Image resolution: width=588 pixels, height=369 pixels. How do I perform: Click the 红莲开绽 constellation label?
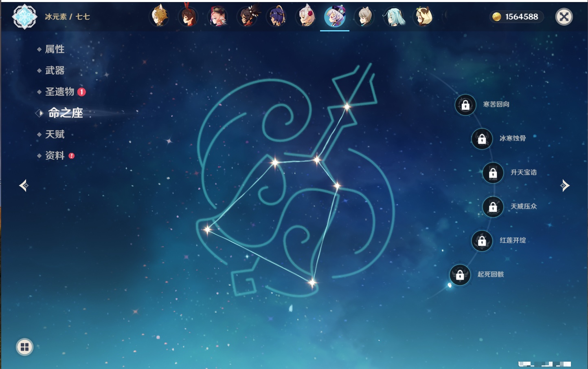pyautogui.click(x=513, y=240)
